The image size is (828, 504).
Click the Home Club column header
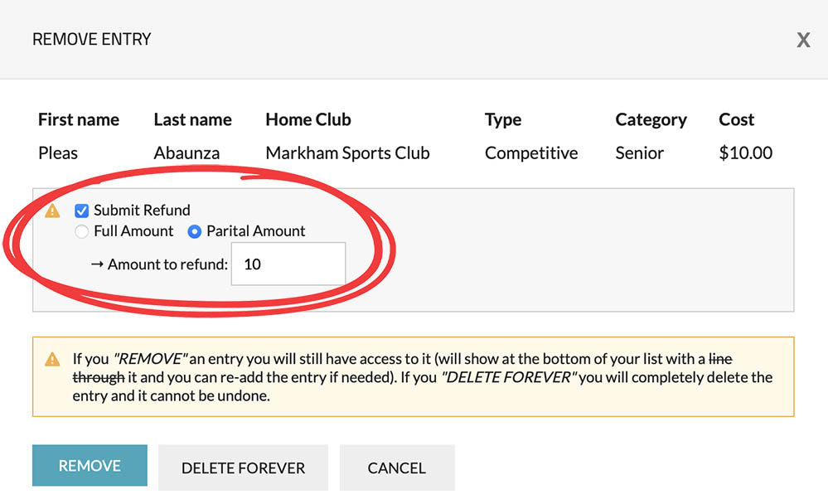coord(308,120)
